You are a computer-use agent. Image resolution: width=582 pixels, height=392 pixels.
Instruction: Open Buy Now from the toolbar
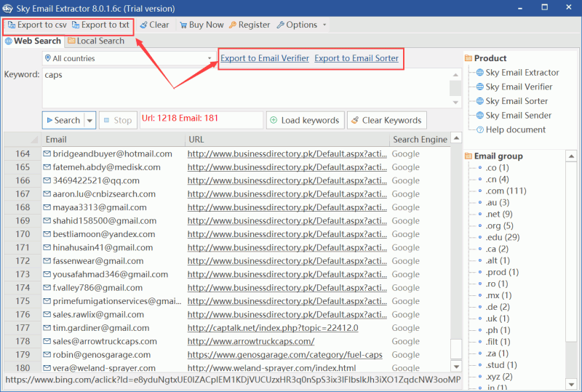202,25
